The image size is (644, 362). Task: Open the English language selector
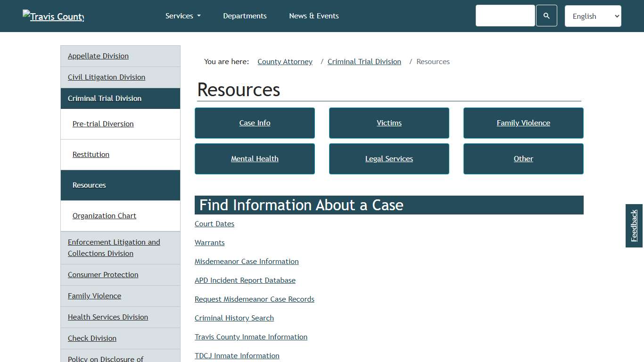593,16
